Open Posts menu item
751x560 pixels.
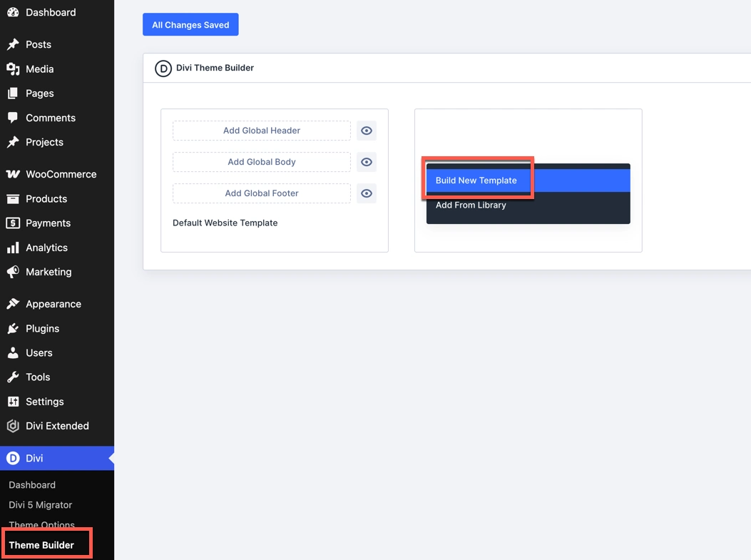tap(57, 44)
